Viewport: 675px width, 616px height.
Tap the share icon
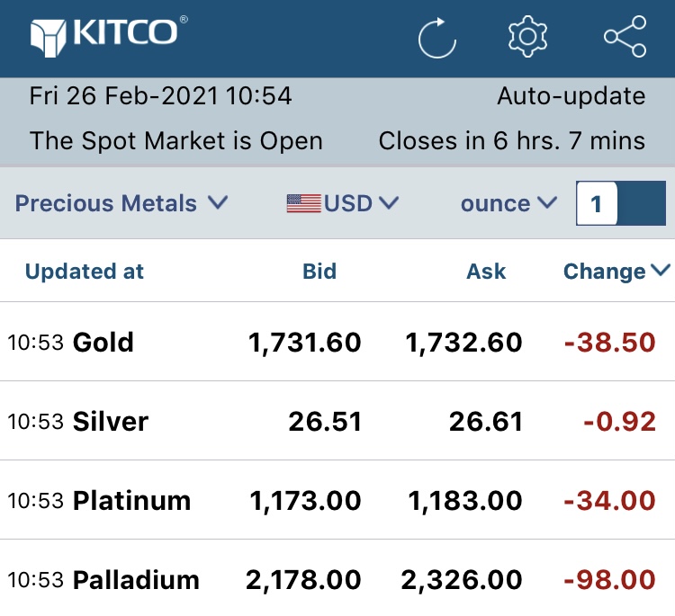(625, 37)
